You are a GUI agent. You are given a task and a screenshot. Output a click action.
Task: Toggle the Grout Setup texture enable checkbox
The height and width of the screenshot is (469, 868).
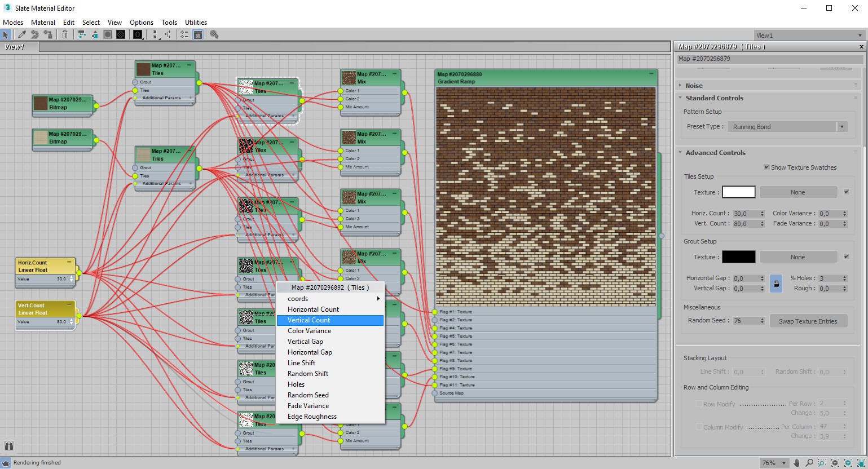[846, 256]
